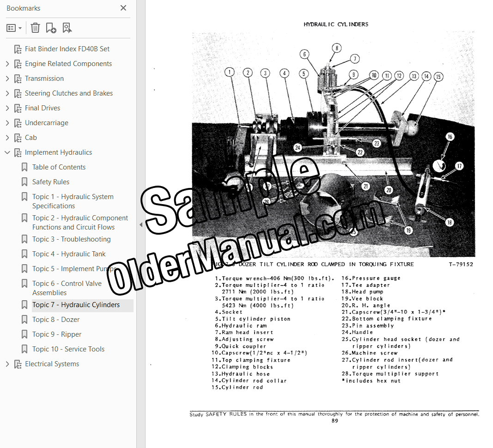Screen dimensions: 493x448
Task: Jump to Topic 1 - Hydraulic System Specifications
Action: coord(73,201)
